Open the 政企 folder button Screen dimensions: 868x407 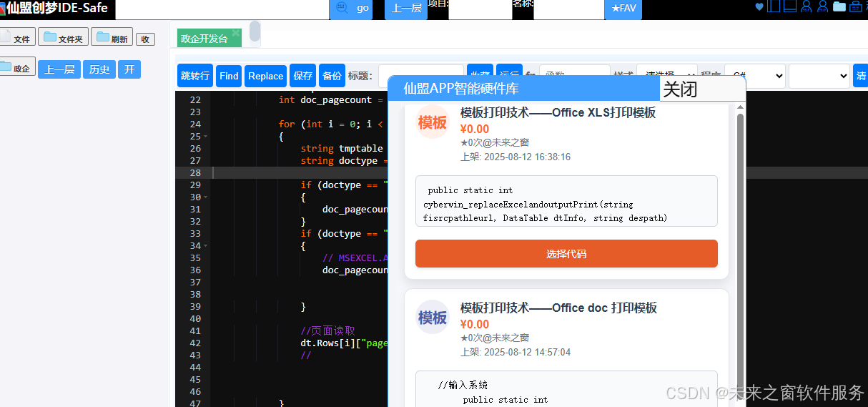point(17,68)
